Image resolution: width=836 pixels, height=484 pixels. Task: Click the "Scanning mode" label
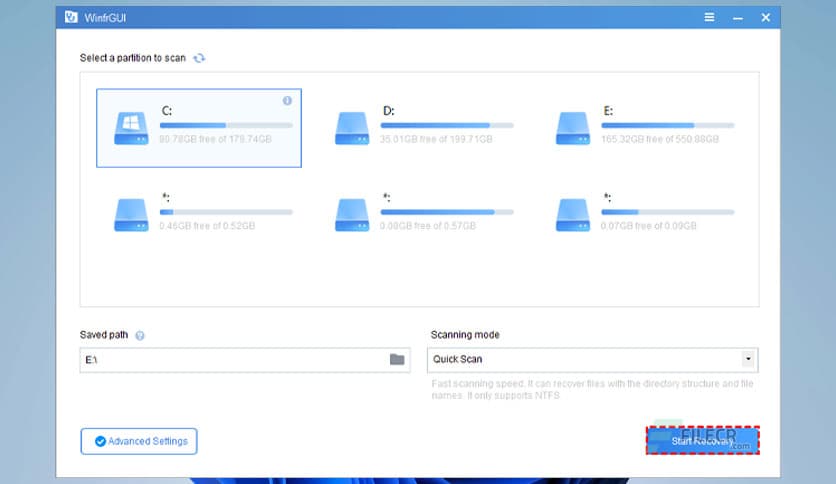coord(465,335)
